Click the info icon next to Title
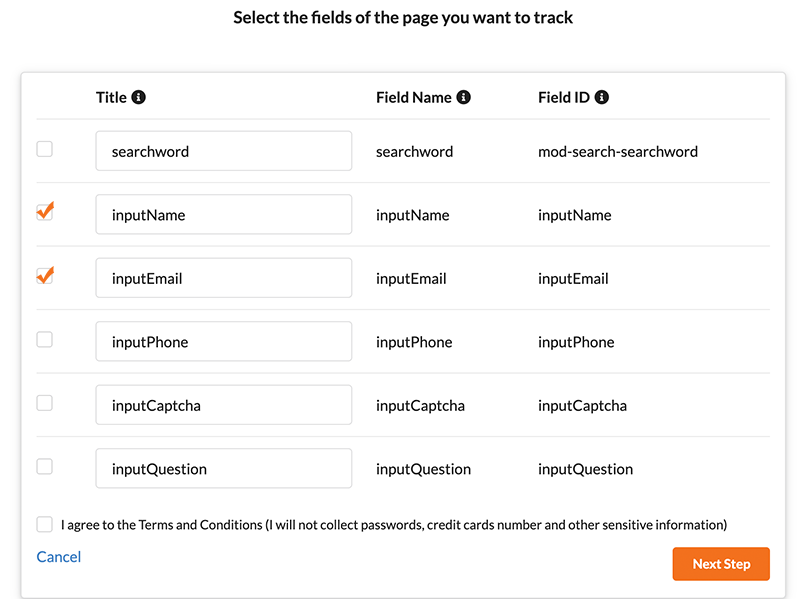 click(139, 97)
